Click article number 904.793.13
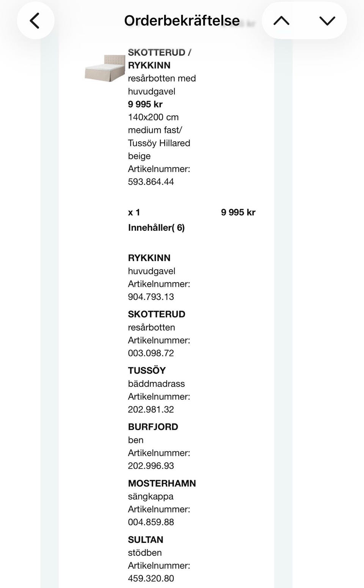This screenshot has height=588, width=364. [x=151, y=297]
